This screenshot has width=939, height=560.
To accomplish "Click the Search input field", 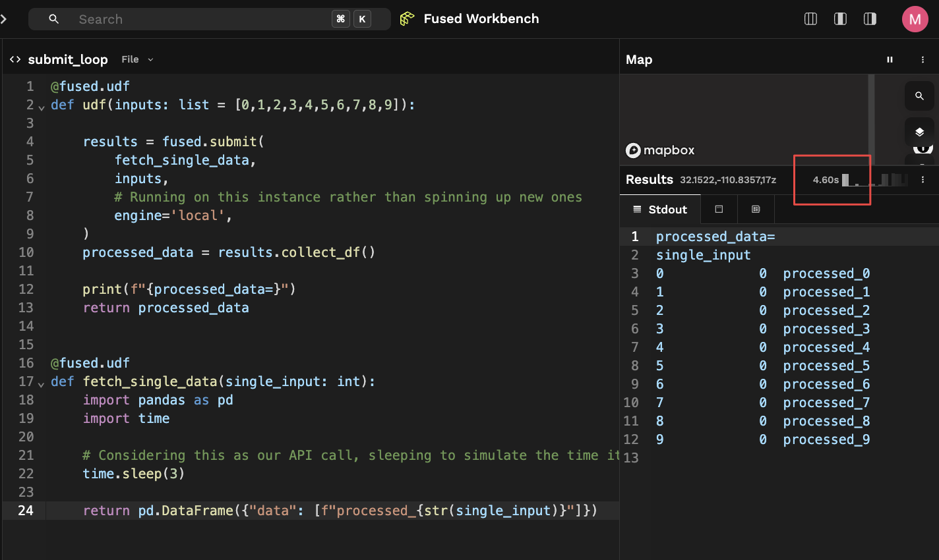I will click(210, 19).
